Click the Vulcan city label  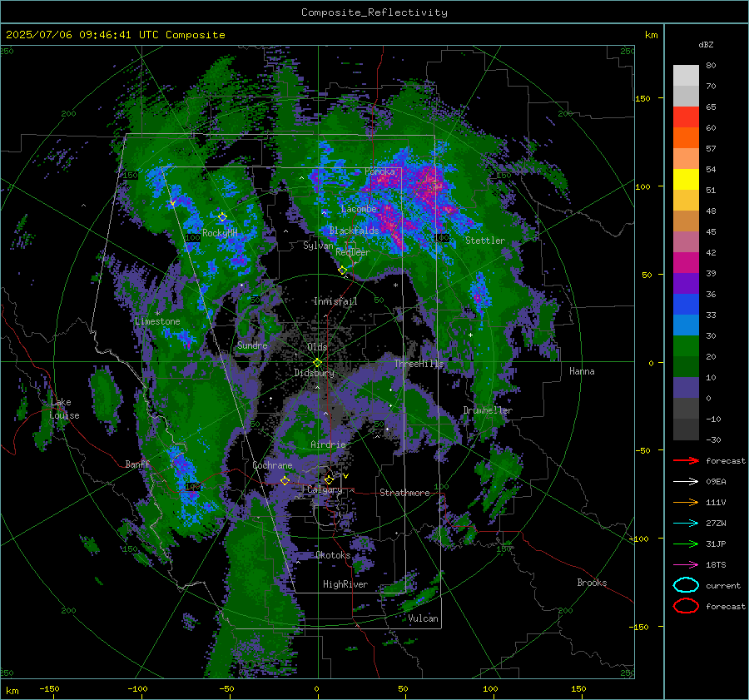click(424, 618)
